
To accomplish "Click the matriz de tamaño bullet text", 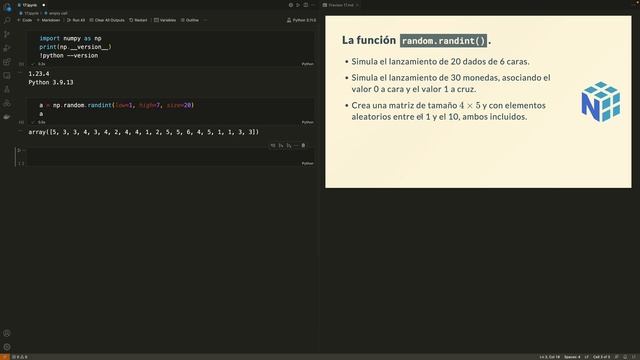I will pos(449,111).
